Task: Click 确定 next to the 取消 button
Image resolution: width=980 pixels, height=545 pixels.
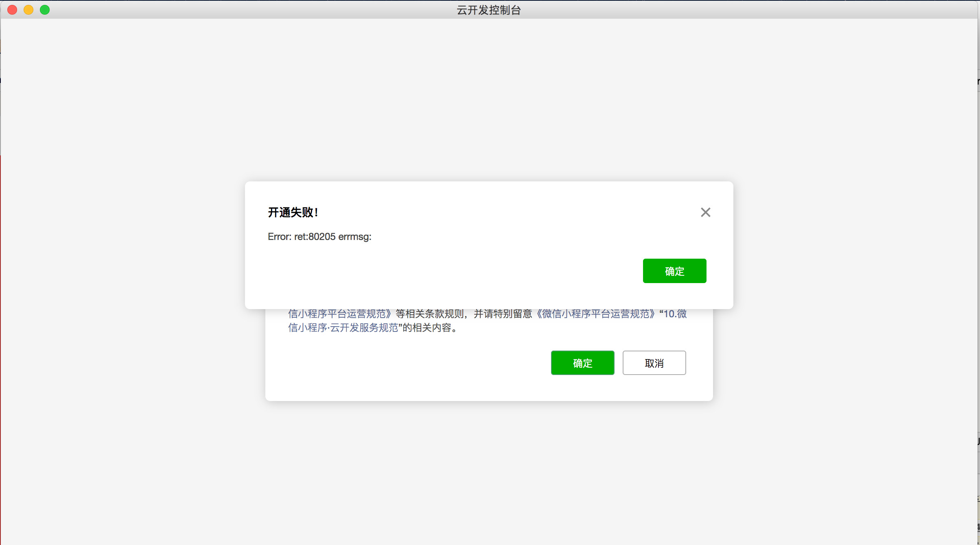Action: (582, 363)
